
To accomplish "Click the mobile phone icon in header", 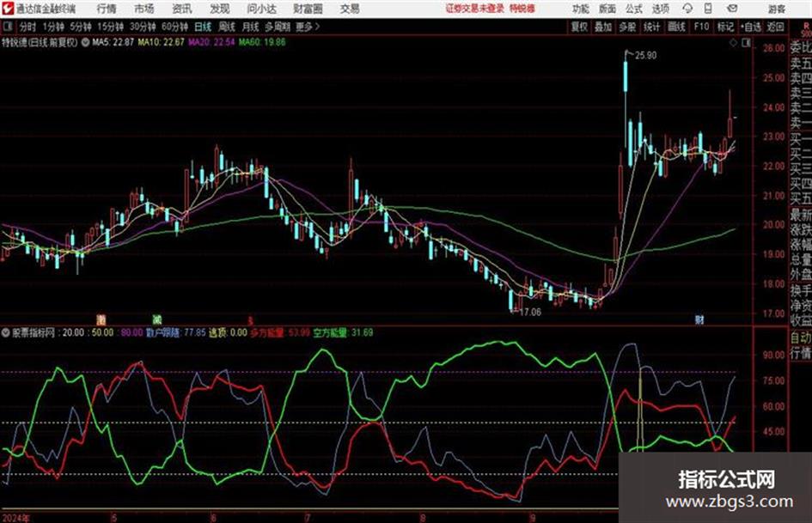I will click(x=708, y=9).
